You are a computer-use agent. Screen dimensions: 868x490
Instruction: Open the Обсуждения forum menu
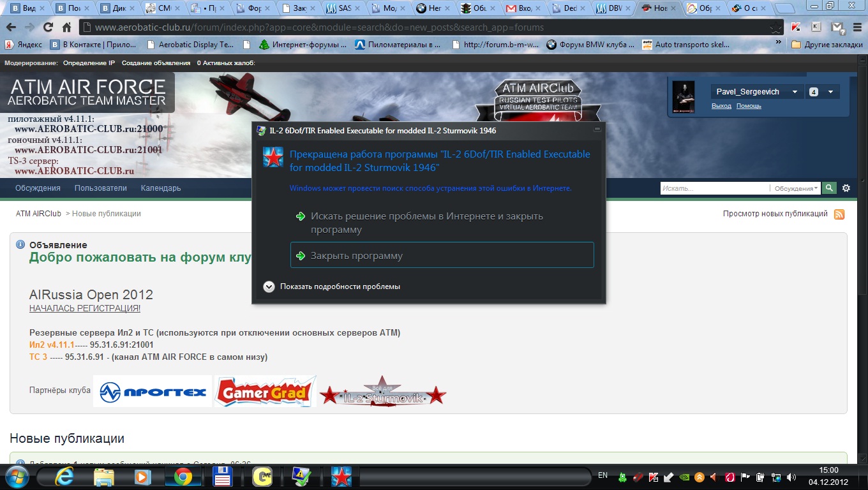38,188
